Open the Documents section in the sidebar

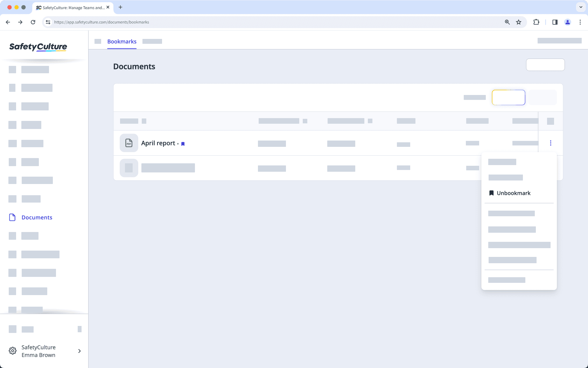click(36, 217)
